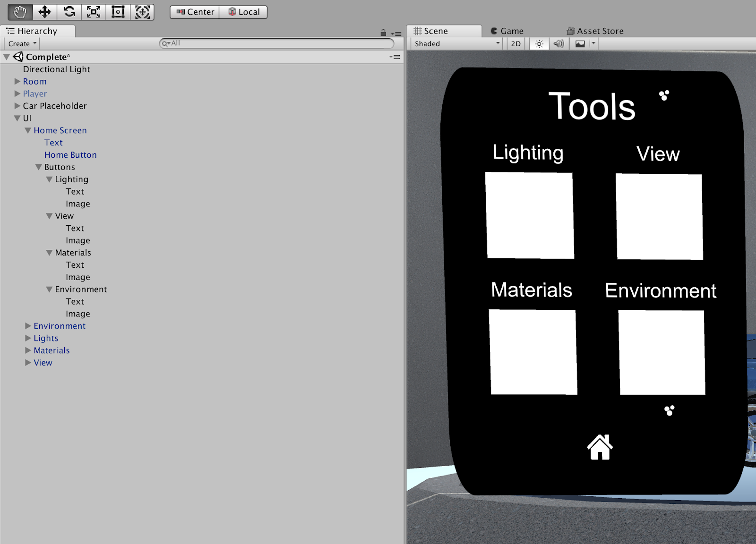Toggle the Center pivot mode button
The image size is (756, 544).
195,12
